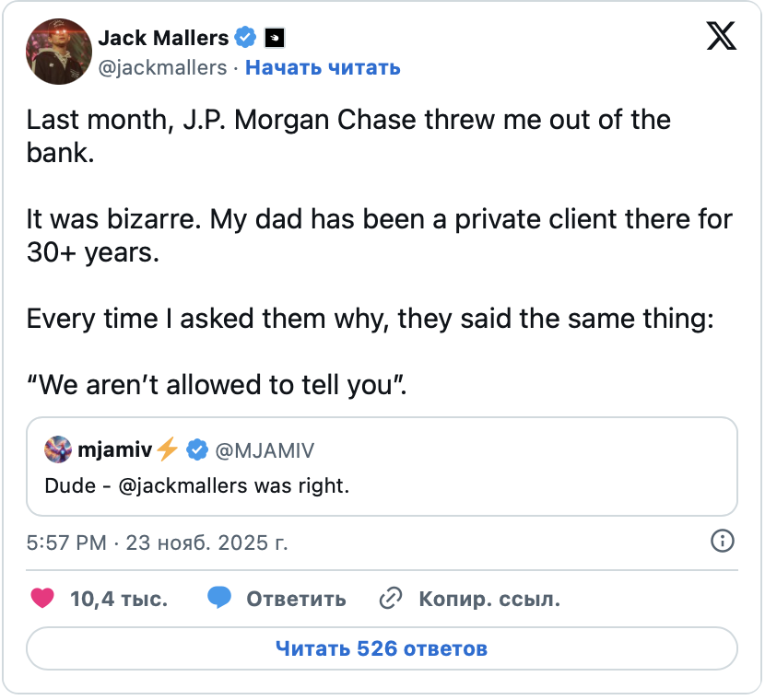Click the mjamiv avatar in the quoted tweet
The height and width of the screenshot is (700, 765).
point(57,449)
